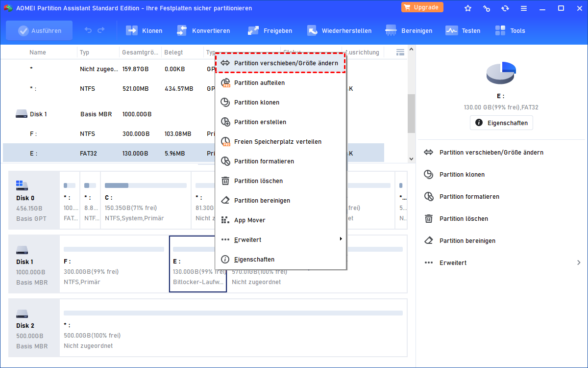Click the scrollbar down arrow in partition list
The image size is (588, 368).
[411, 158]
